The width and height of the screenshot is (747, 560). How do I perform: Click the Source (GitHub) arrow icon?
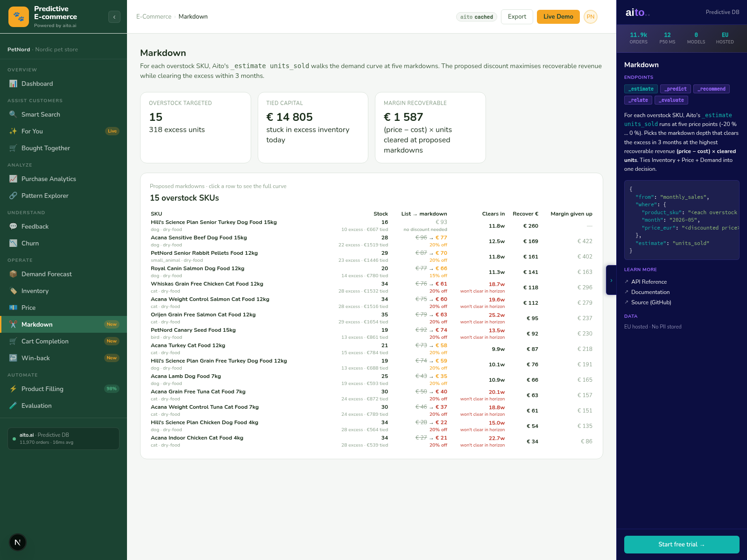click(627, 302)
